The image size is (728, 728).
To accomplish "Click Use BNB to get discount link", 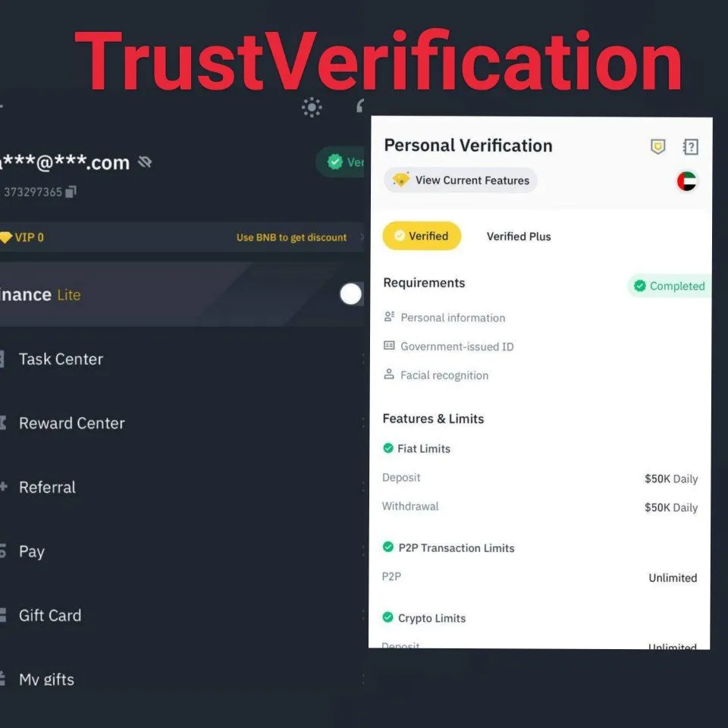I will (291, 237).
